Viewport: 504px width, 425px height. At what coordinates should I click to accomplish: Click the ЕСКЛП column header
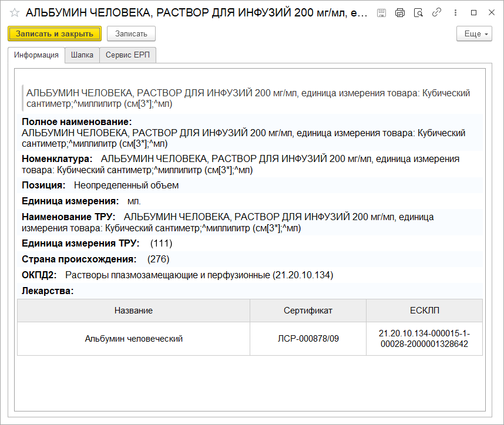424,311
